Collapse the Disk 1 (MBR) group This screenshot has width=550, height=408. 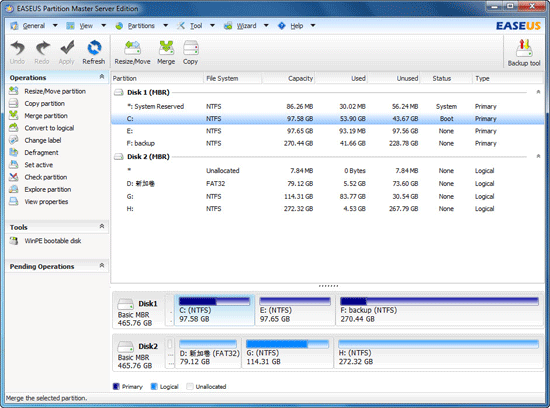[x=538, y=92]
